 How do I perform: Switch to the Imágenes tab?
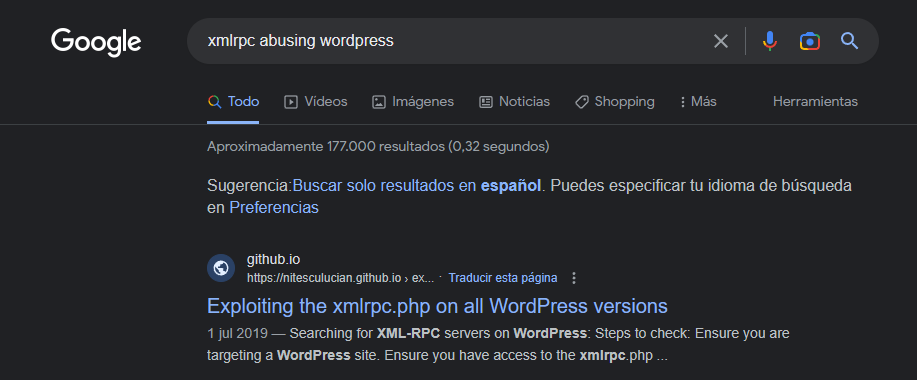pos(413,102)
